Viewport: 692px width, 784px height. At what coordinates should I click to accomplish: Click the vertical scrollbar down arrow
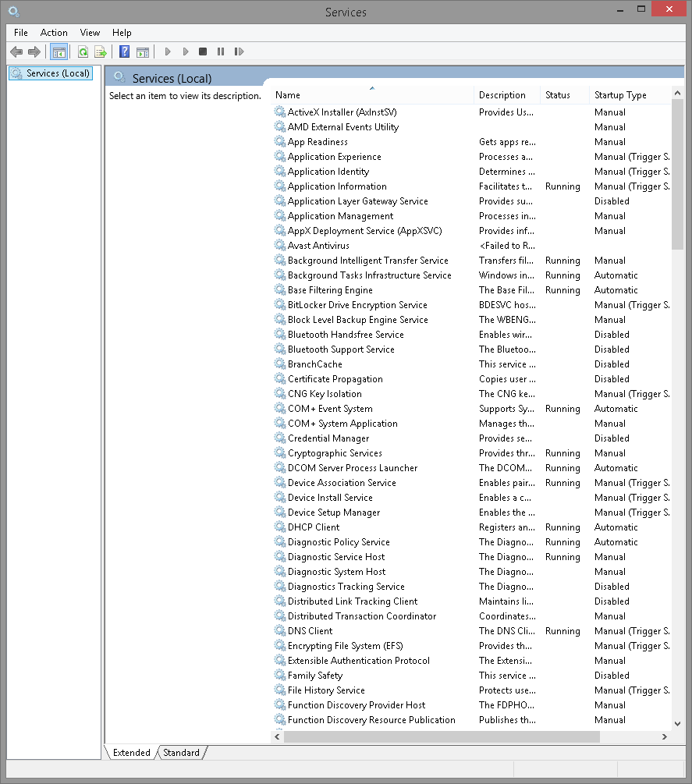point(677,723)
